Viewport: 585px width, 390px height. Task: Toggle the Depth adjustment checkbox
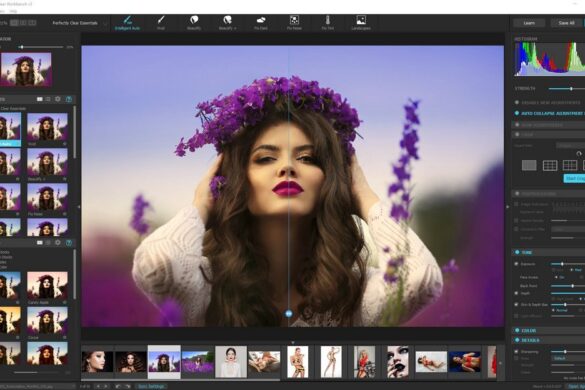click(x=516, y=293)
